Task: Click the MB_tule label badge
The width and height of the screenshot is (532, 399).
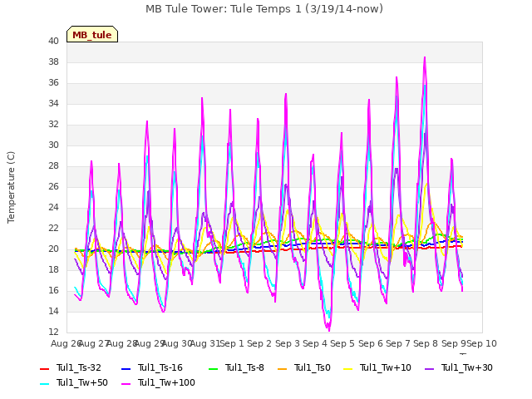Action: 92,34
